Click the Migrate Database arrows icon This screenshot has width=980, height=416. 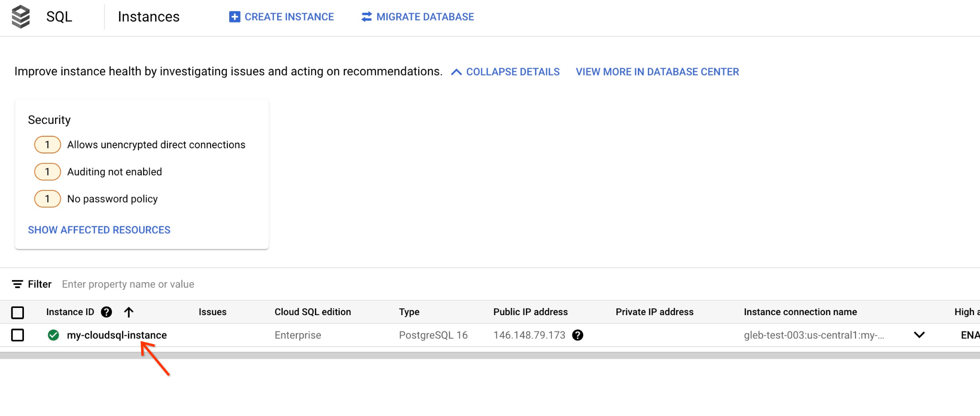[367, 17]
